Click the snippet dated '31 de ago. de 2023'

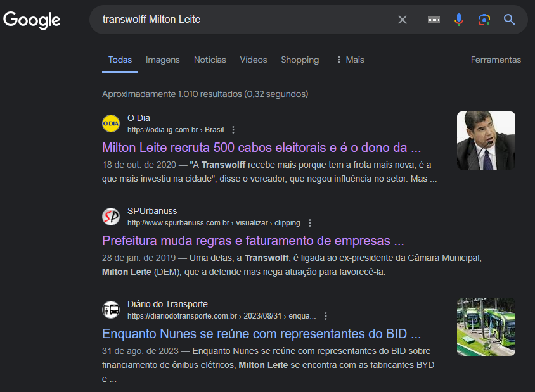pos(268,365)
